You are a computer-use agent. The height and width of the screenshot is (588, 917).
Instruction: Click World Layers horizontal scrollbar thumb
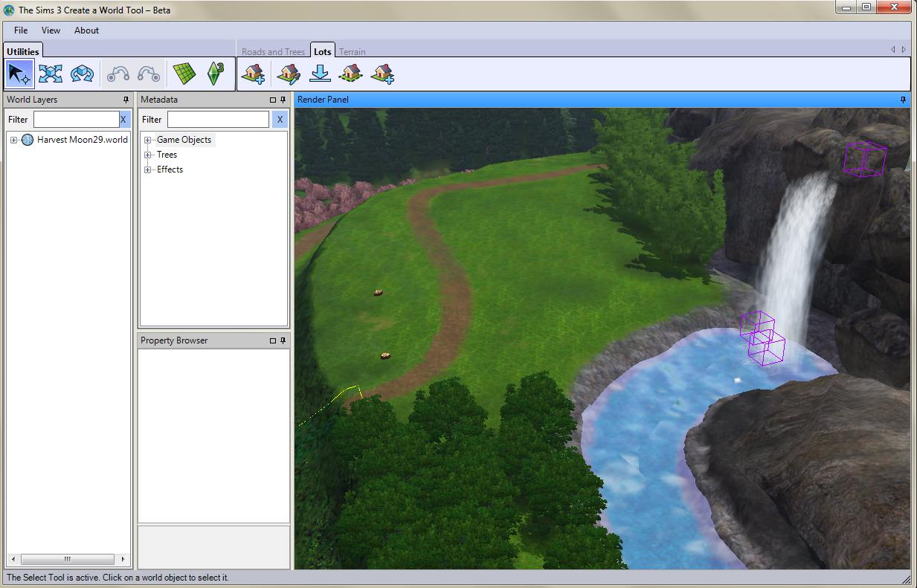pos(66,559)
